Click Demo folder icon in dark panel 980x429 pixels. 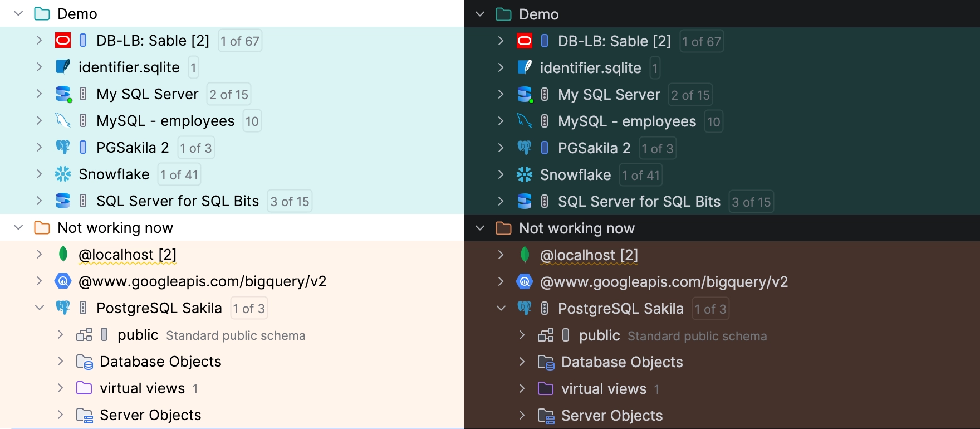(503, 14)
